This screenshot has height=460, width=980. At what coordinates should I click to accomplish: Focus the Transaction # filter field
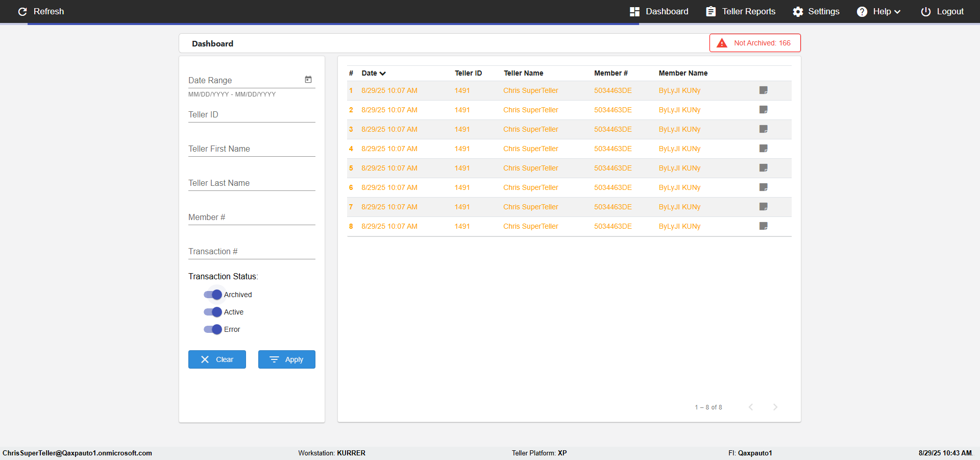click(252, 251)
